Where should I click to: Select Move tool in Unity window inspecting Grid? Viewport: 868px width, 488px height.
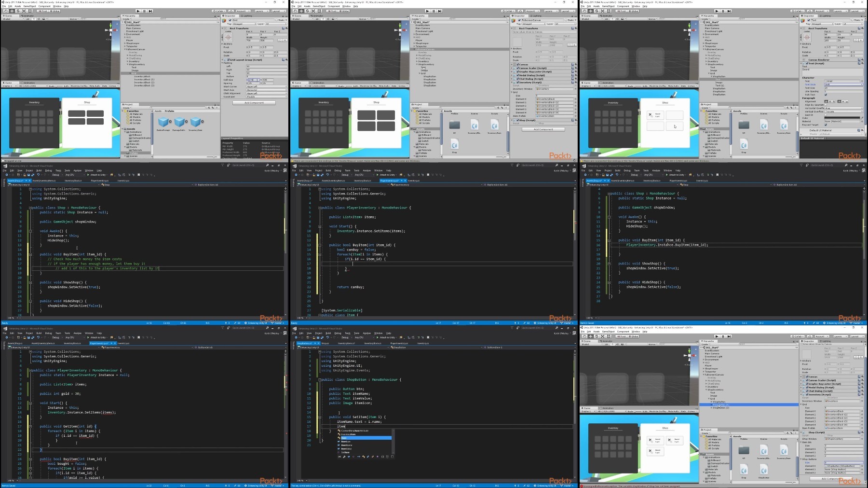click(12, 11)
